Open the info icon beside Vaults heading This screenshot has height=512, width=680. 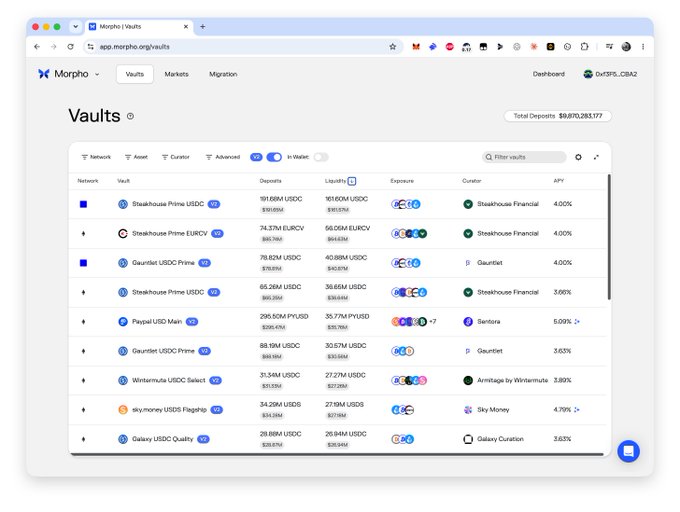[130, 116]
